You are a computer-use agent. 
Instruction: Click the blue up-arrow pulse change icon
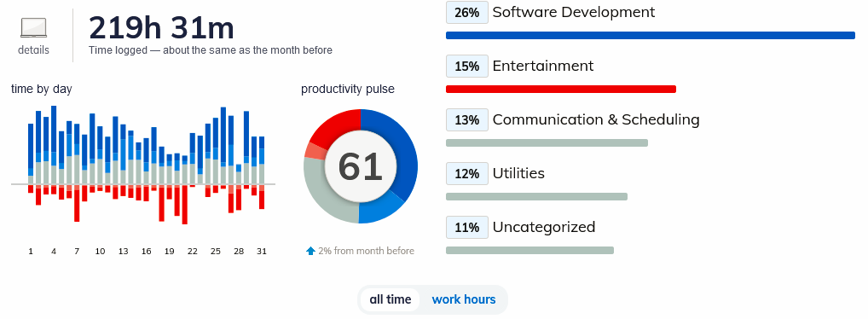pos(310,251)
